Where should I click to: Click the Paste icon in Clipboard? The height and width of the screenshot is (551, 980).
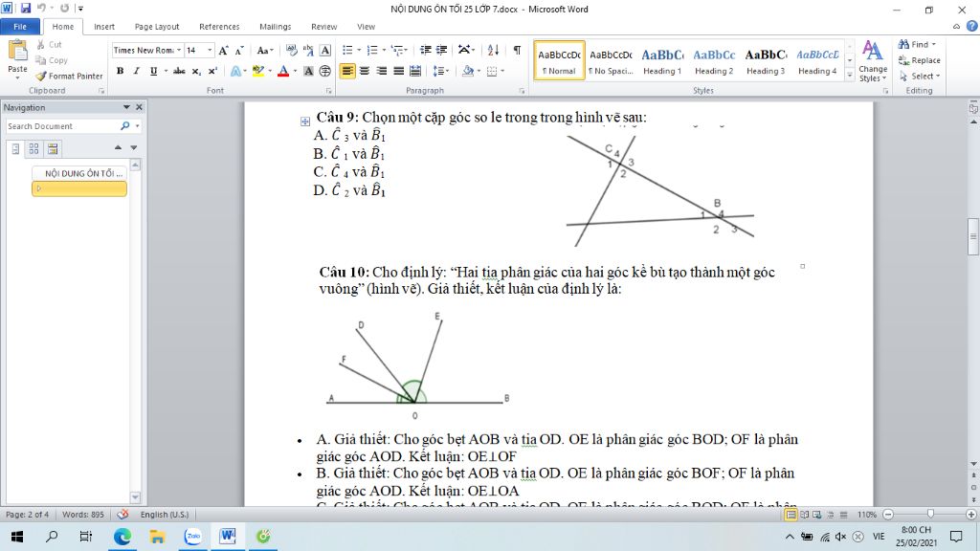(x=17, y=52)
